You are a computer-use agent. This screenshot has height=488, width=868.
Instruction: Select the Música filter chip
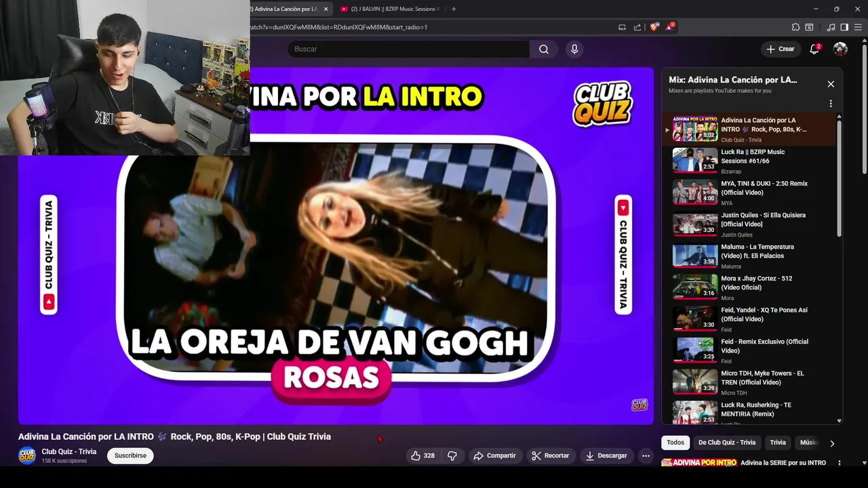[808, 443]
